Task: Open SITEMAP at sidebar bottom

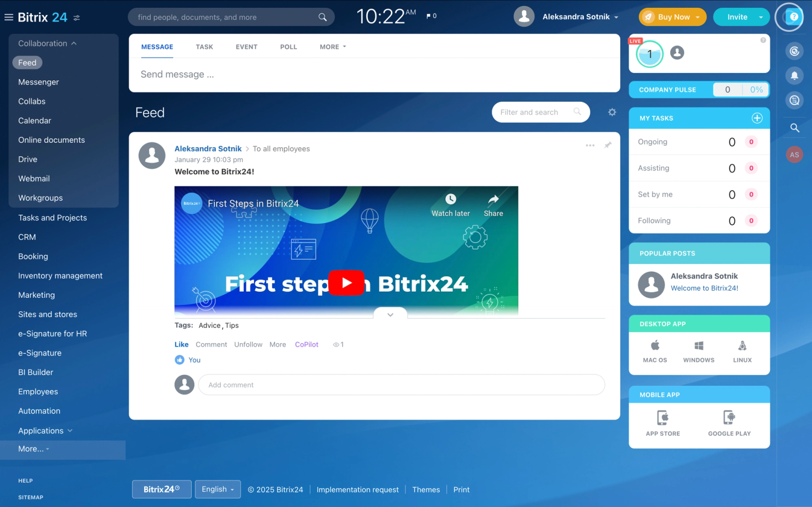Action: [30, 498]
